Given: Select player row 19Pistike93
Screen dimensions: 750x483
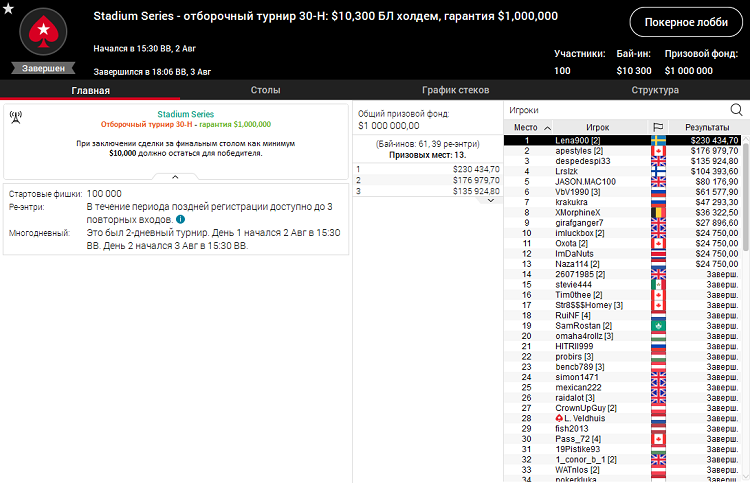Looking at the screenshot, I should pos(622,450).
